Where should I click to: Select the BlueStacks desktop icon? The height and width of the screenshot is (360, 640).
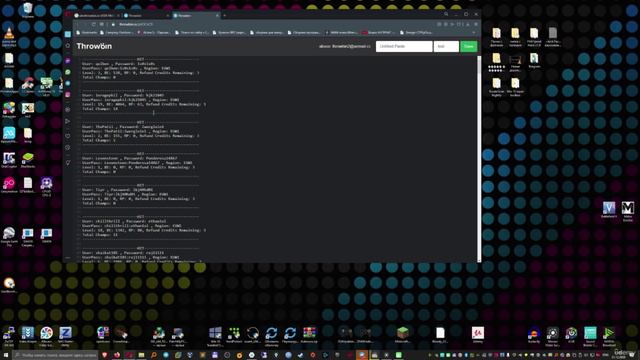coord(28,160)
